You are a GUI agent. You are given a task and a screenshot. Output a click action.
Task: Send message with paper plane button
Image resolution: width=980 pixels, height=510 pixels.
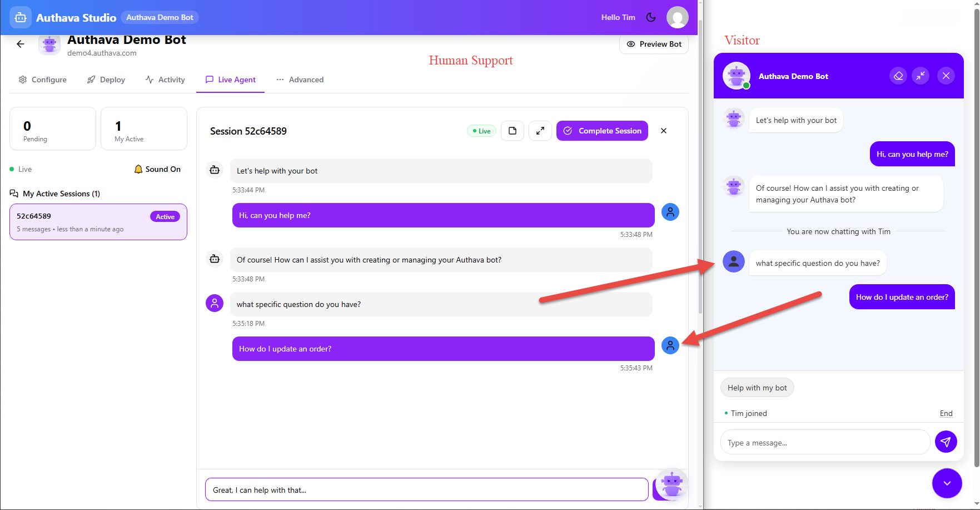(946, 442)
